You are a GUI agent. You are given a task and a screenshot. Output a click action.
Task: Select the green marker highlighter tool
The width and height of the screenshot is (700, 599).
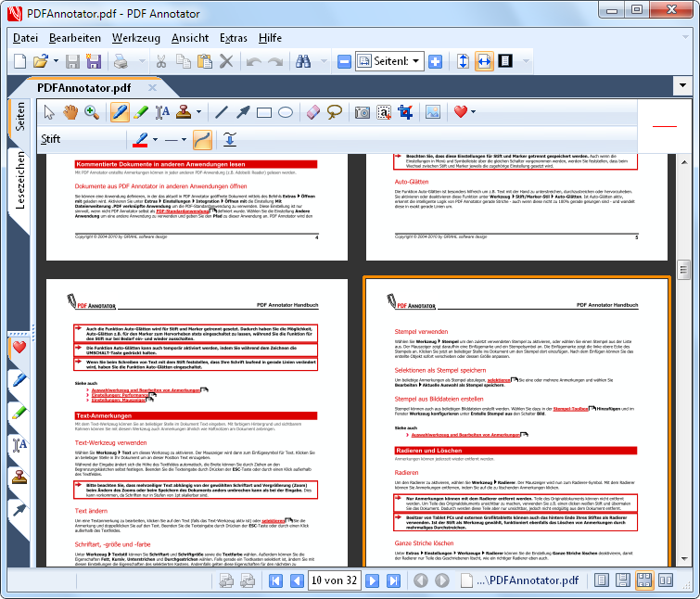(x=141, y=112)
